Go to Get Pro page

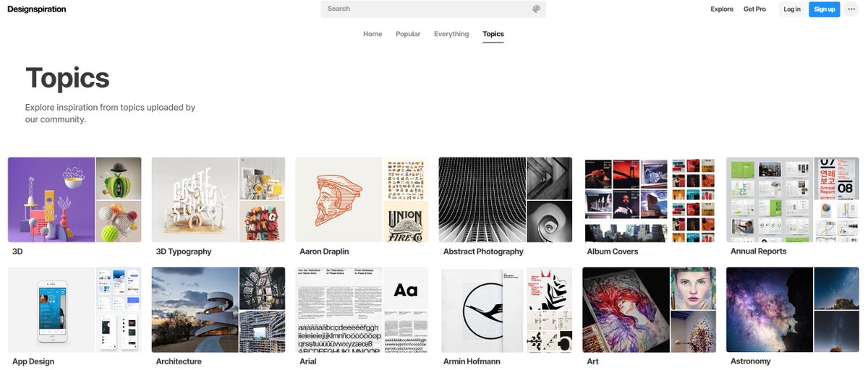point(754,9)
